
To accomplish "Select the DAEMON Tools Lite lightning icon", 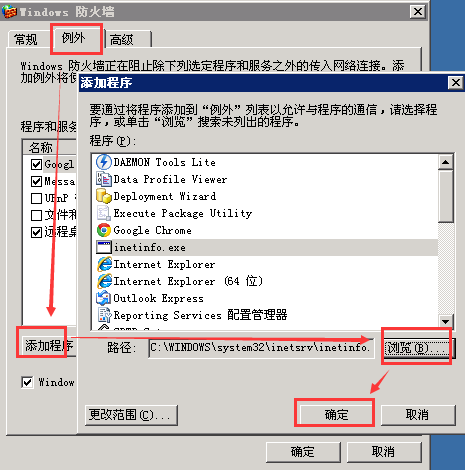I will pyautogui.click(x=104, y=162).
